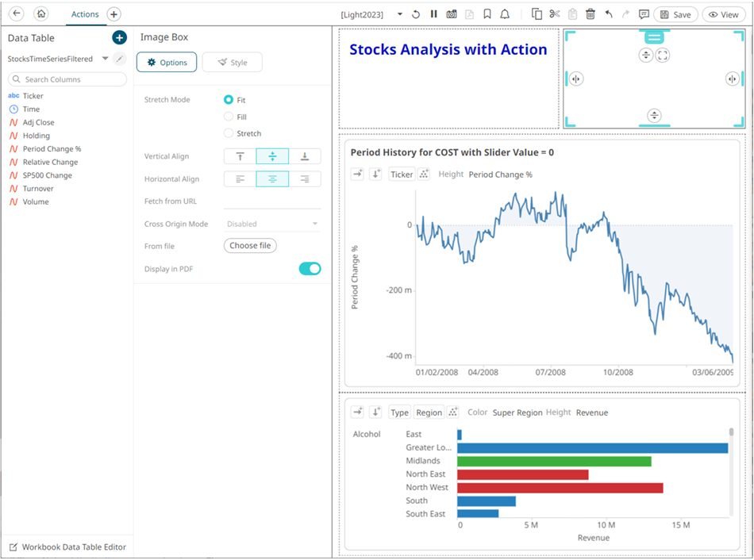Delete the selected part with the trash icon
Viewport: 754px width, 560px height.
point(591,14)
